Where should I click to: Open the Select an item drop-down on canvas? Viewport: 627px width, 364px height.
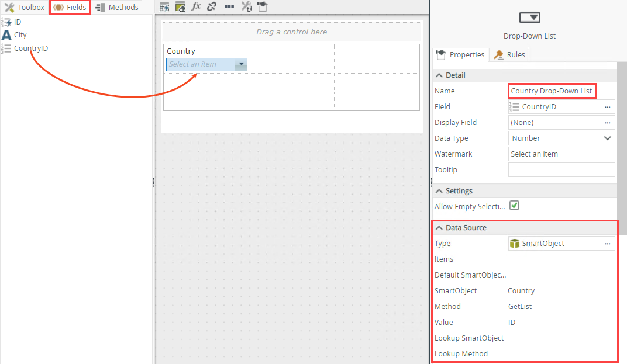pos(242,64)
